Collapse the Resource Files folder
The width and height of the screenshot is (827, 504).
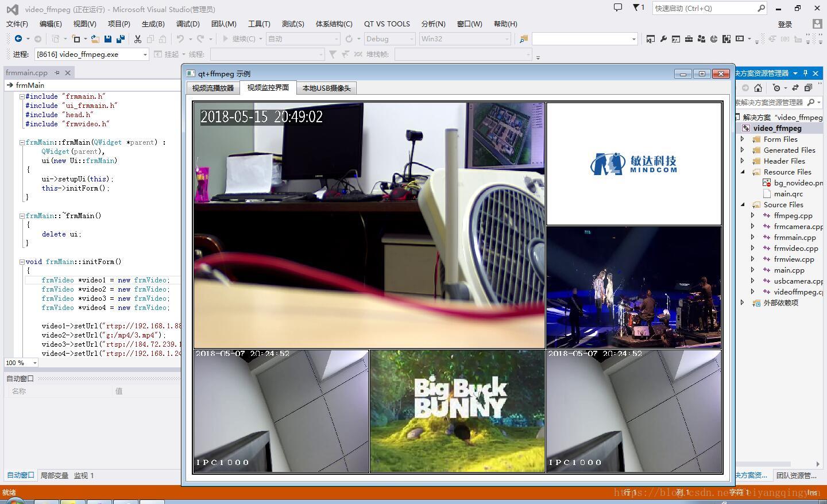[742, 172]
